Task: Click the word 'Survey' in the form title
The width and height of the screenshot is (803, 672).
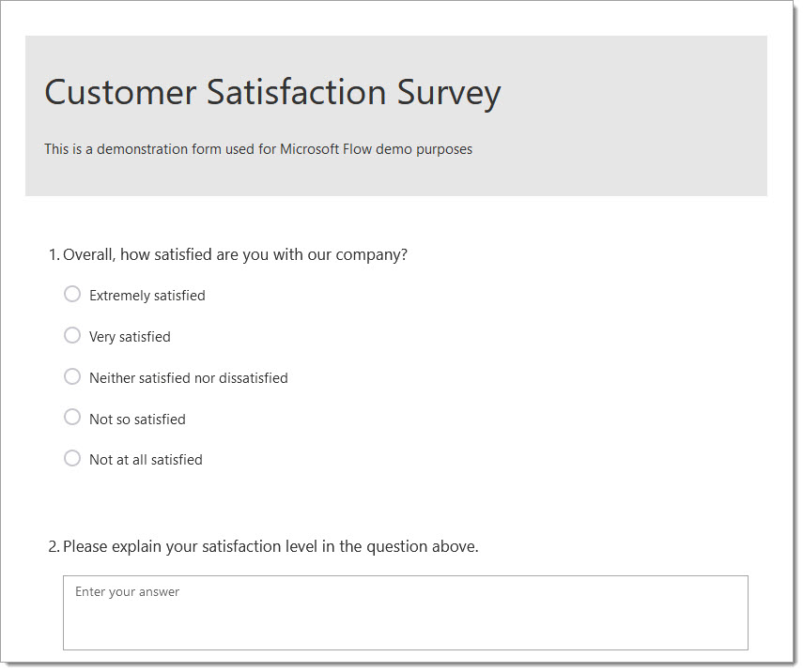Action: pos(449,93)
